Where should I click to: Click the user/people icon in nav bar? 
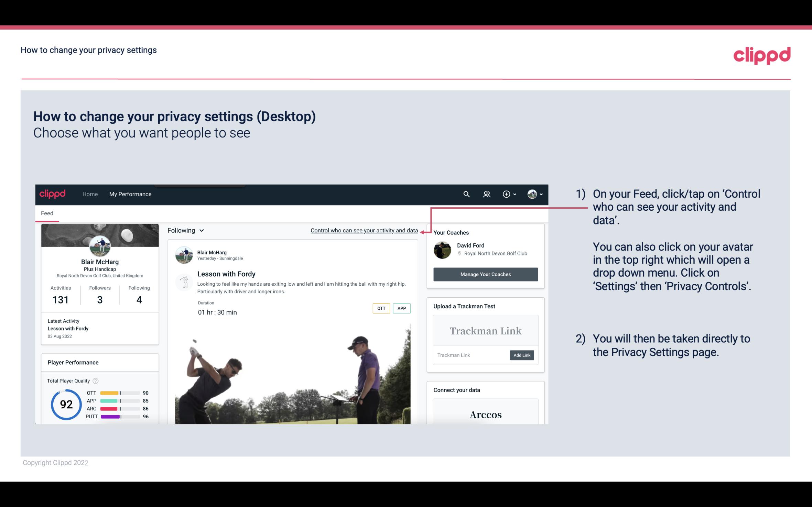[x=487, y=194]
